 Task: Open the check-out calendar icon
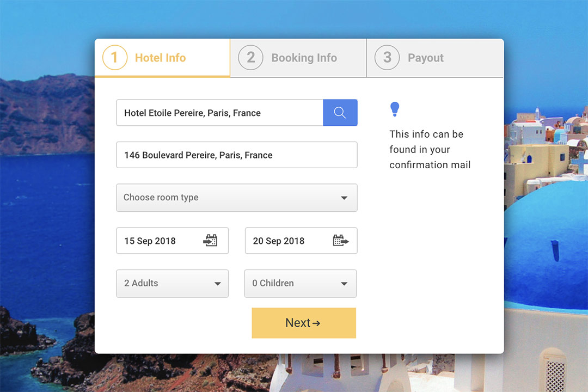click(x=340, y=241)
